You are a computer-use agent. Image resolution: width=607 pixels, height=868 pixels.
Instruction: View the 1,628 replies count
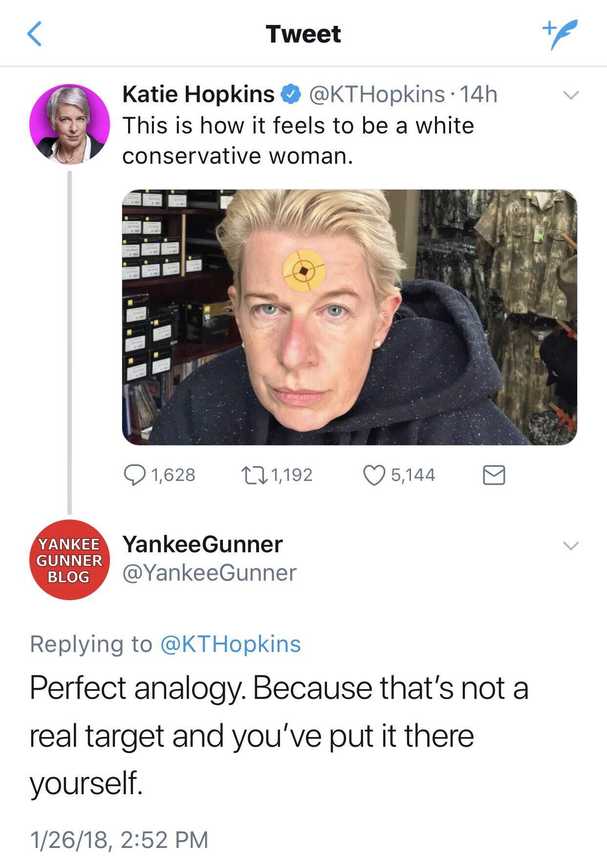pos(173,475)
